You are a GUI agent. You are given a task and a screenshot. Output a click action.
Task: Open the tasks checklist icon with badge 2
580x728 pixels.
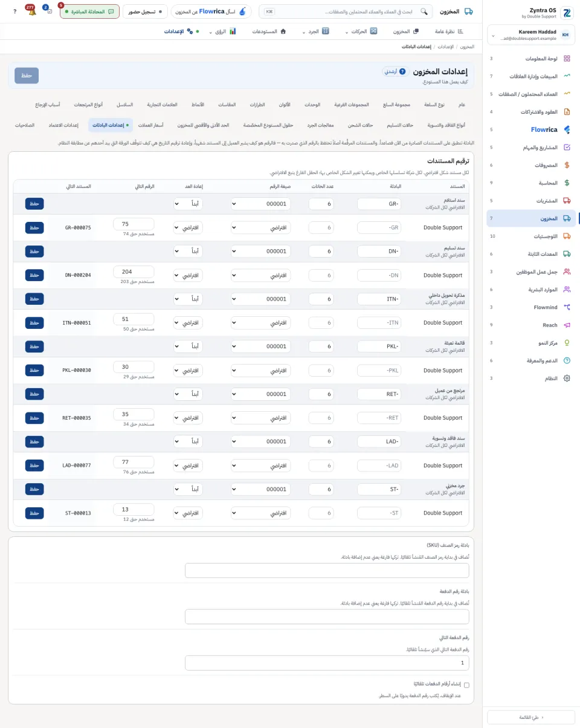[48, 11]
